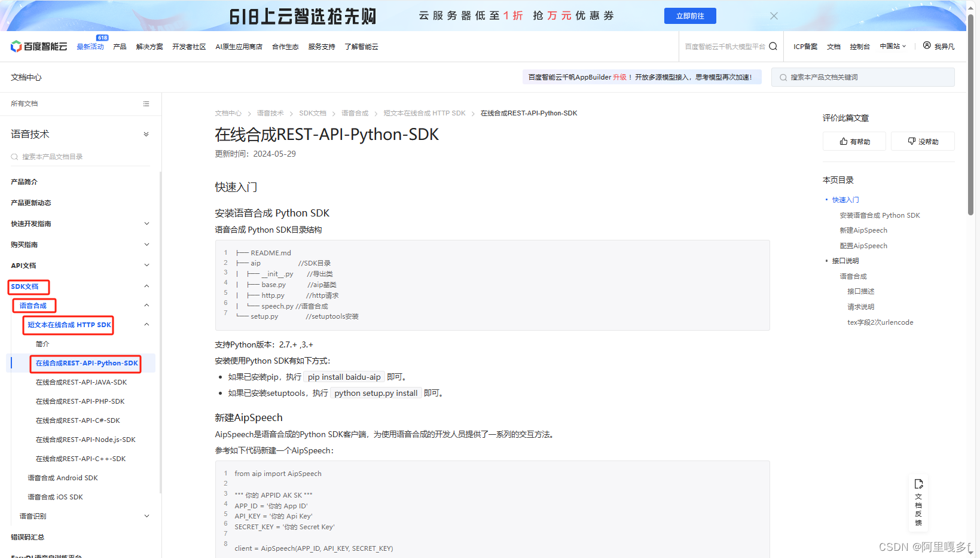Jump to 快速入门 in page outline
980x558 pixels.
(845, 200)
